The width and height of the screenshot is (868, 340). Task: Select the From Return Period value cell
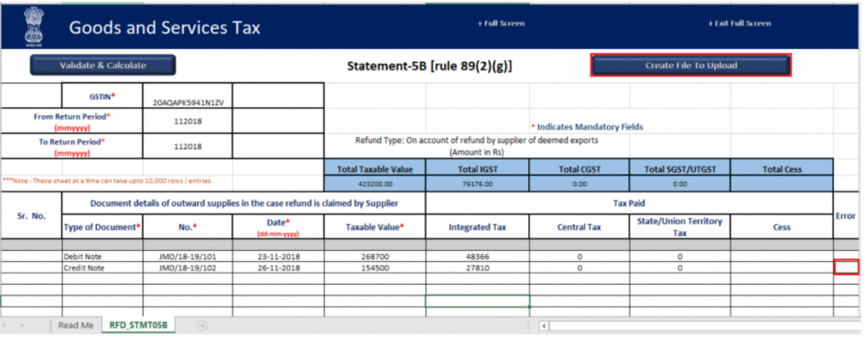coord(187,120)
